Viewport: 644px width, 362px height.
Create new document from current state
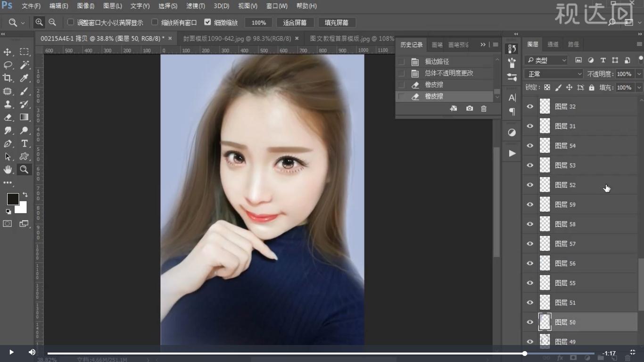click(x=454, y=108)
